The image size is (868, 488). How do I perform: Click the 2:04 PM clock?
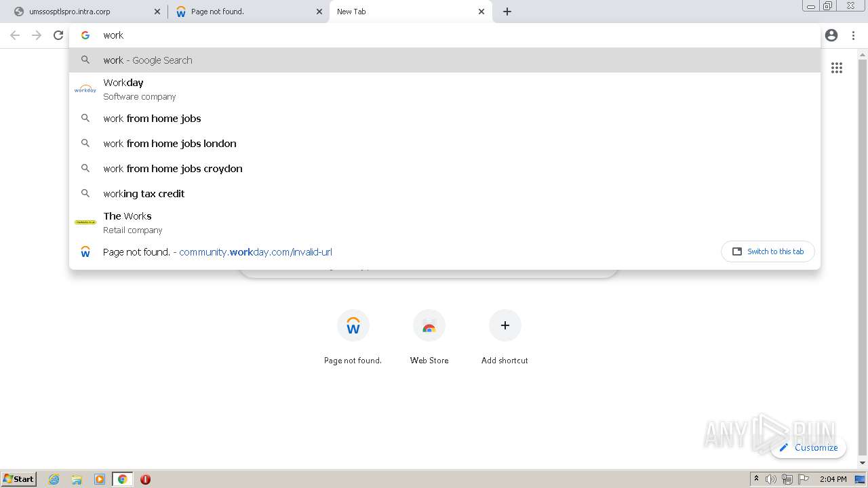tap(833, 479)
